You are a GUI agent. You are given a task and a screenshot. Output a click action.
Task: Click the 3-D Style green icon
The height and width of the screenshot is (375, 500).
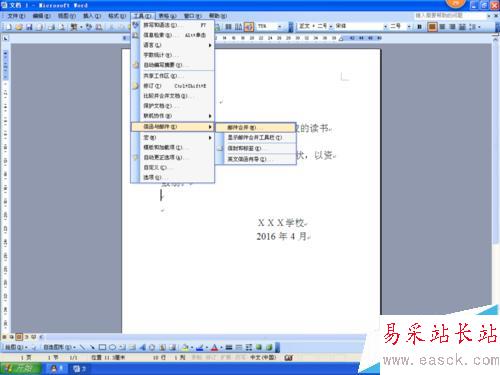[x=269, y=347]
